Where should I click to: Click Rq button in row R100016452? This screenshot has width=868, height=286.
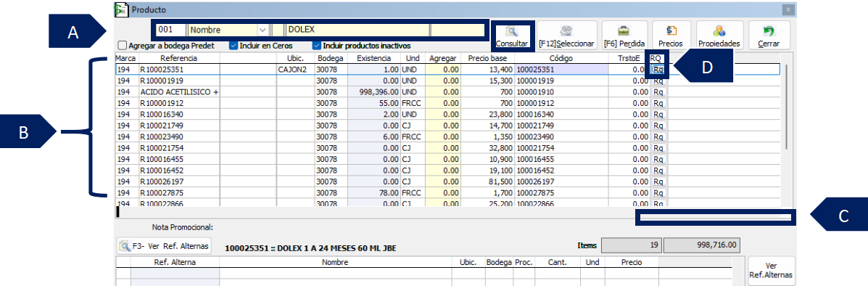658,170
